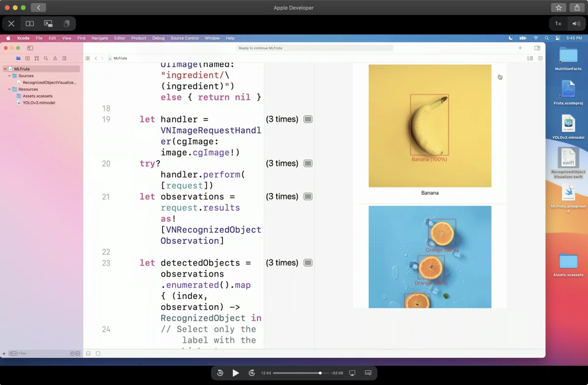
Task: Click the share button in Apple Developer window
Action: click(577, 8)
